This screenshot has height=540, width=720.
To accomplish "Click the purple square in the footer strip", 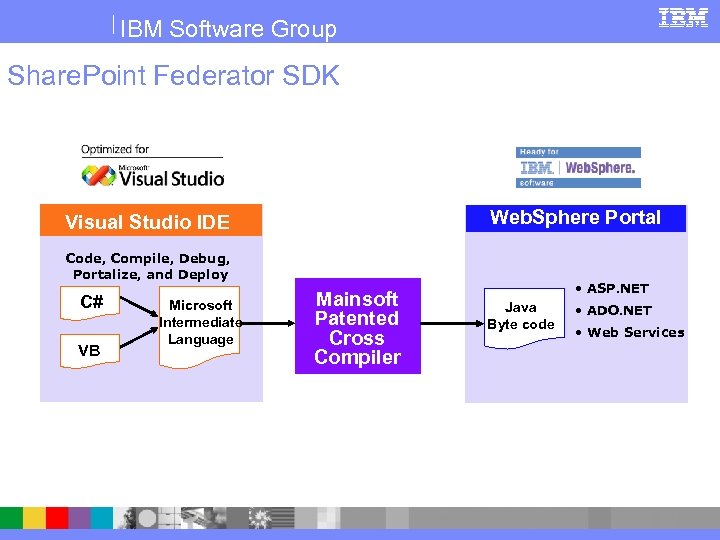I will click(79, 518).
